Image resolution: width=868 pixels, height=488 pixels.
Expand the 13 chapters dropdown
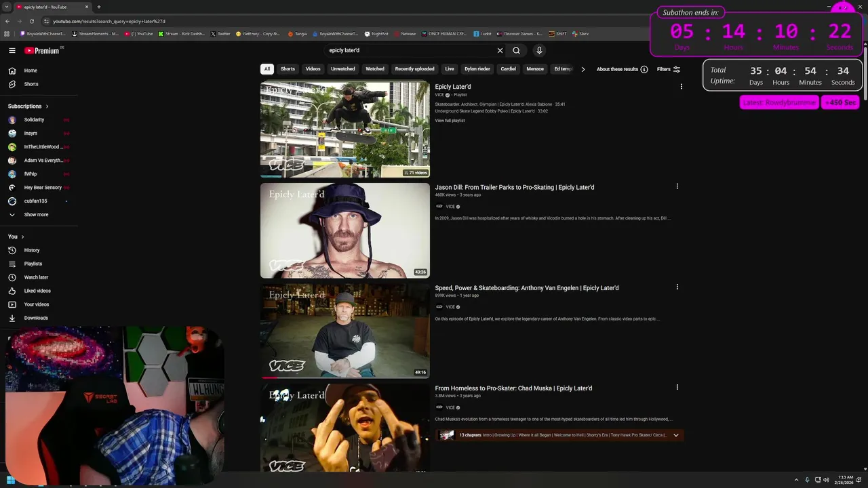(675, 435)
